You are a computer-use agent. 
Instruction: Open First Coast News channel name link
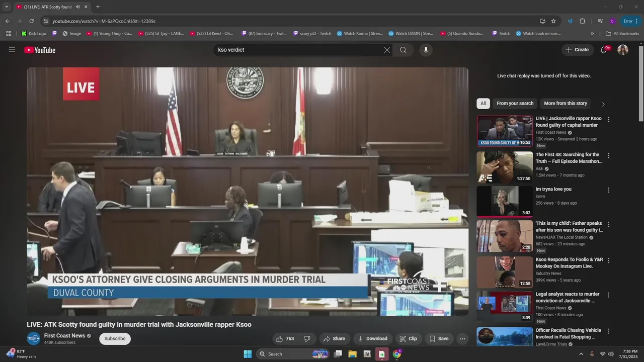click(x=64, y=336)
